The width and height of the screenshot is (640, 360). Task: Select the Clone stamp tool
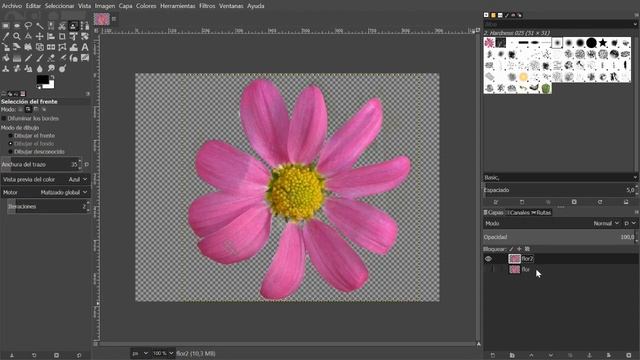point(6,69)
